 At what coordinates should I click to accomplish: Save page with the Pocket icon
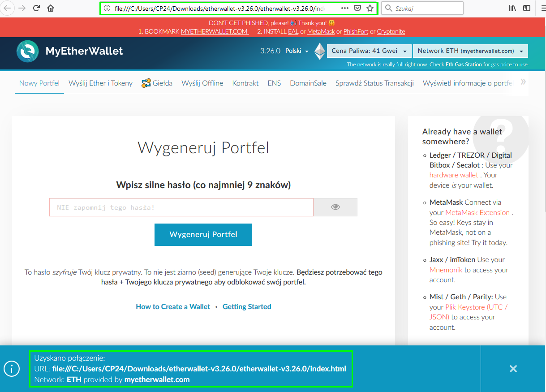pos(357,8)
